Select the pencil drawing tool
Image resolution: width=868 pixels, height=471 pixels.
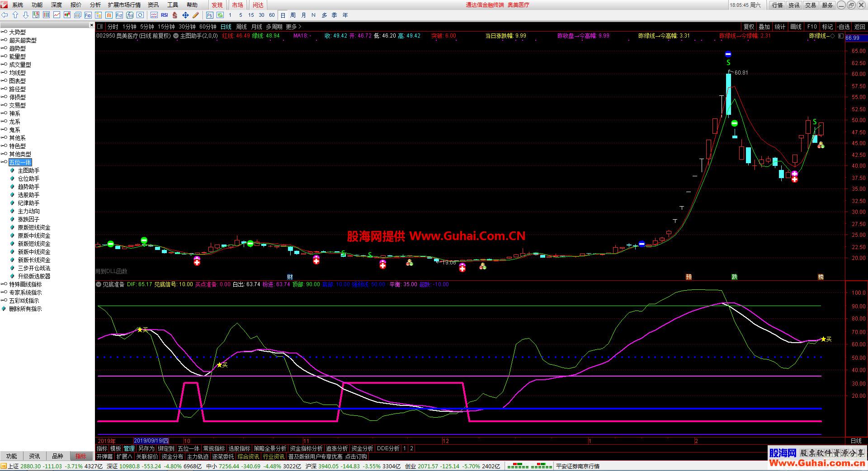click(196, 15)
